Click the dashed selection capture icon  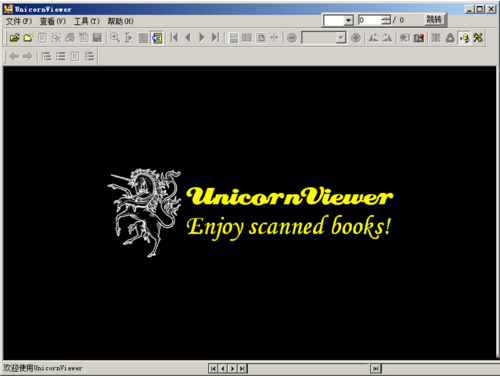[x=56, y=38]
